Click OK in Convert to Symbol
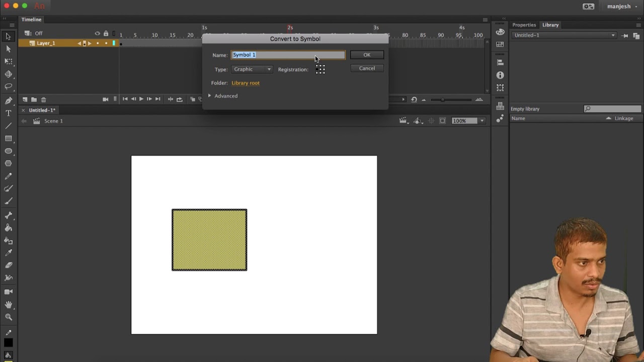The image size is (644, 362). pos(367,55)
